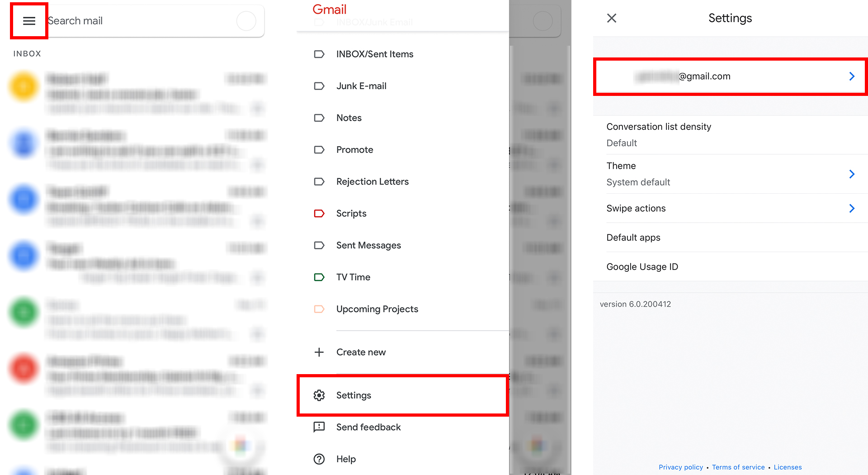Open Conversation list density setting
This screenshot has height=475, width=868.
[730, 135]
